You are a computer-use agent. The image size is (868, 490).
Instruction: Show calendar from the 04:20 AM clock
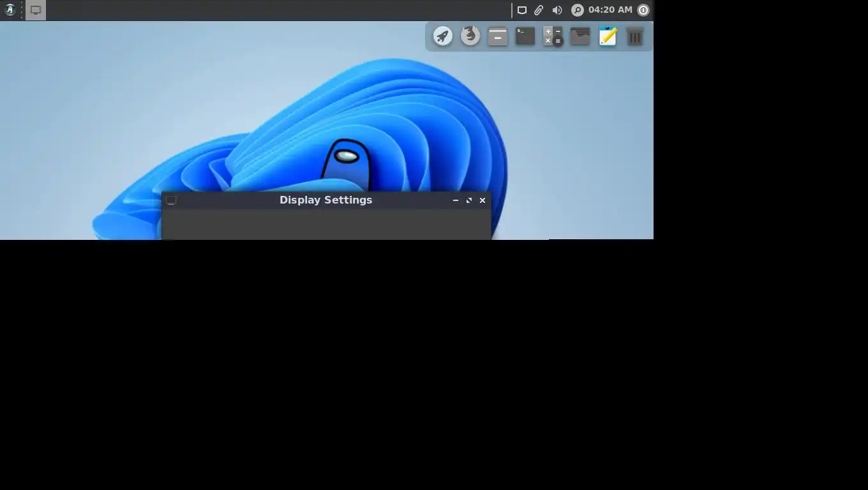click(x=610, y=10)
